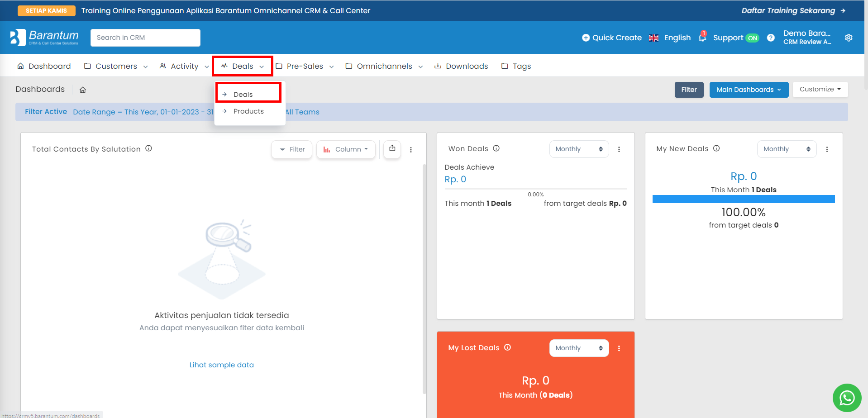Open three-dot menu on Total Contacts widget
868x418 pixels.
411,150
